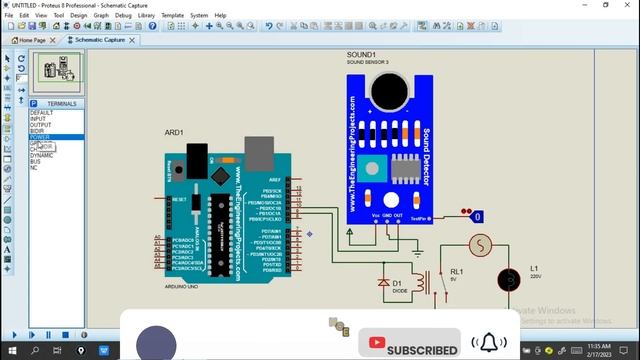Toggle the logic state 0 on the sound sensor
The image size is (640, 360).
coord(477,217)
